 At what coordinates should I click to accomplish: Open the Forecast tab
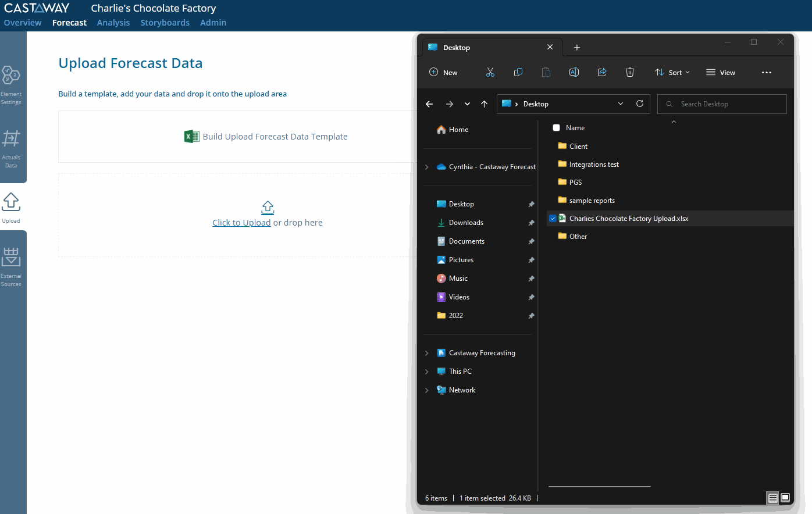pyautogui.click(x=69, y=23)
